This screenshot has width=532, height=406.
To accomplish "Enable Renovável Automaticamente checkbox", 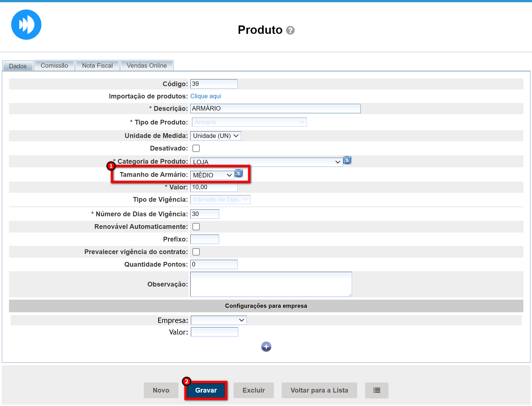I will coord(196,227).
